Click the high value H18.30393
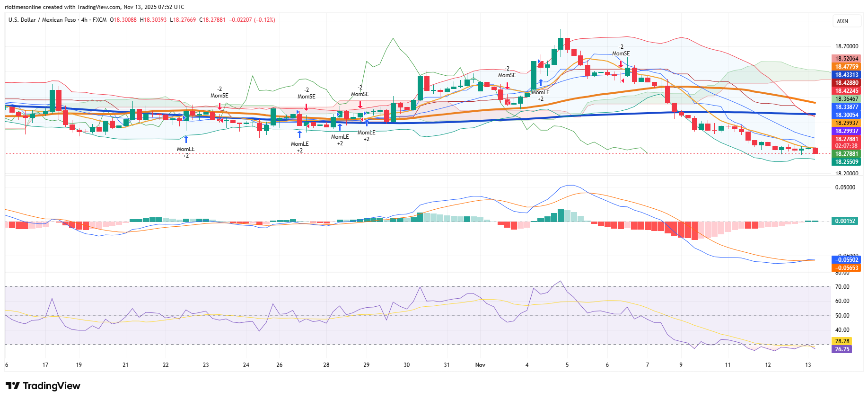Image resolution: width=868 pixels, height=400 pixels. (x=153, y=20)
